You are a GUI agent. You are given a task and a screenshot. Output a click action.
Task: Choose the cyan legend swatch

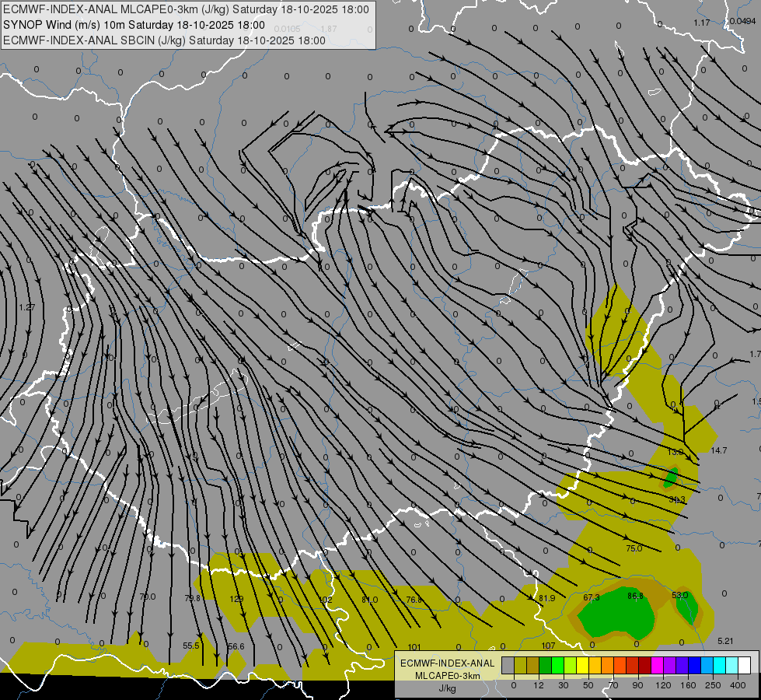(719, 666)
